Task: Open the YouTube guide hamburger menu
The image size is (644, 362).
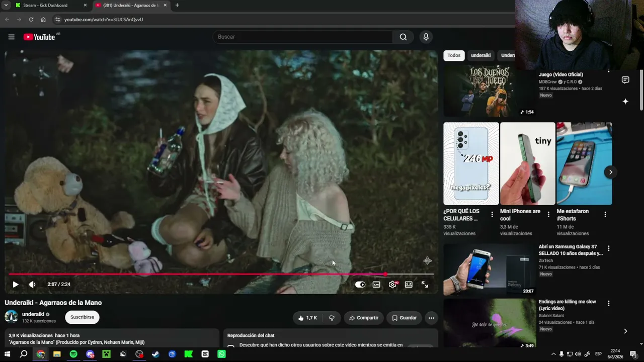Action: 11,37
